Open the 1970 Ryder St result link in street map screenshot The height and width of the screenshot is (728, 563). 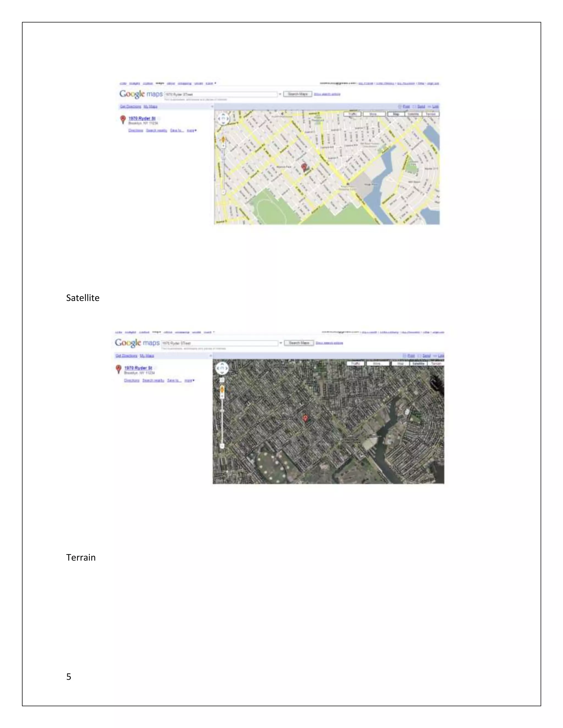[142, 118]
